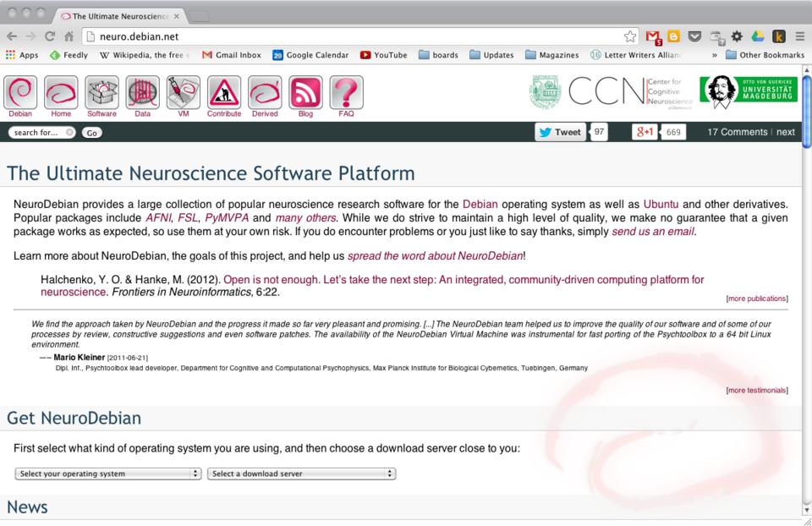Bookmark this page with the star icon
This screenshot has width=812, height=526.
tap(629, 36)
